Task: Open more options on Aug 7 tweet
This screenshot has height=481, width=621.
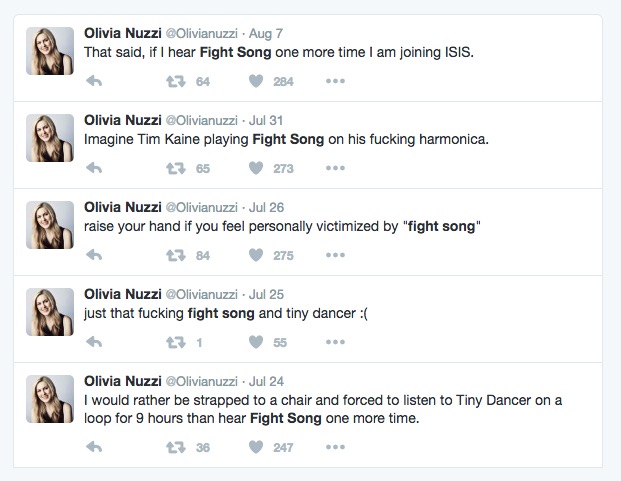Action: point(335,81)
